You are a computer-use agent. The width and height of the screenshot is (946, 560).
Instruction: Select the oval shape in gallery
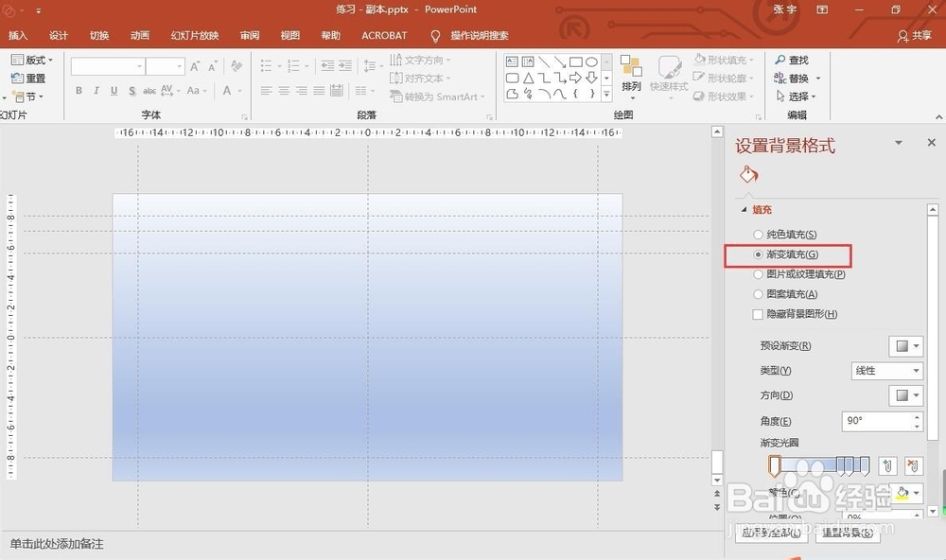[591, 61]
